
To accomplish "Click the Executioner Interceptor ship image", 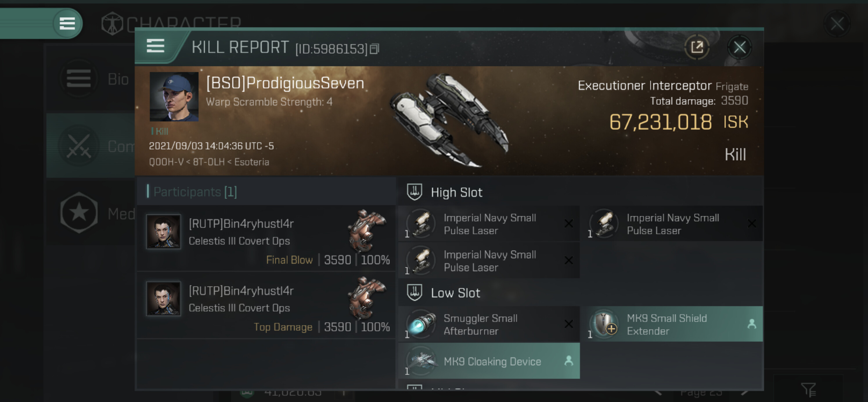I will [449, 120].
